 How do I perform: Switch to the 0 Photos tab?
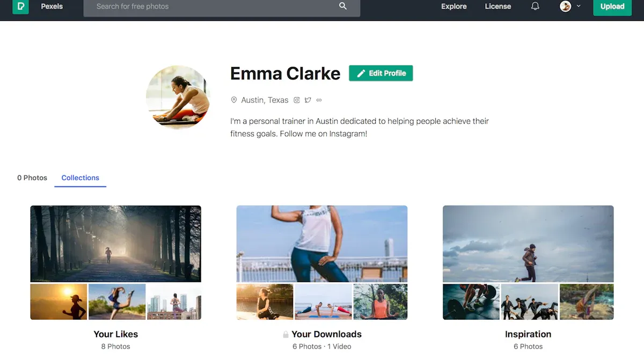point(32,178)
